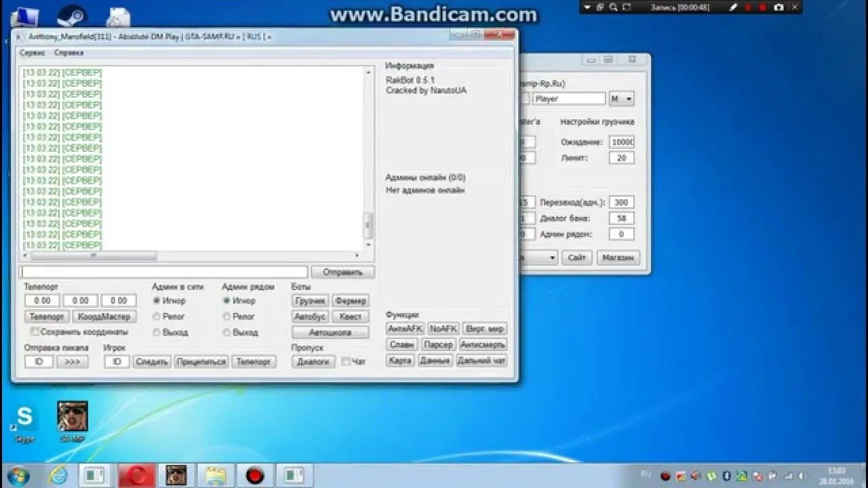The image size is (868, 488).
Task: Take a screenshot with Bandicam camera icon
Action: [x=778, y=7]
